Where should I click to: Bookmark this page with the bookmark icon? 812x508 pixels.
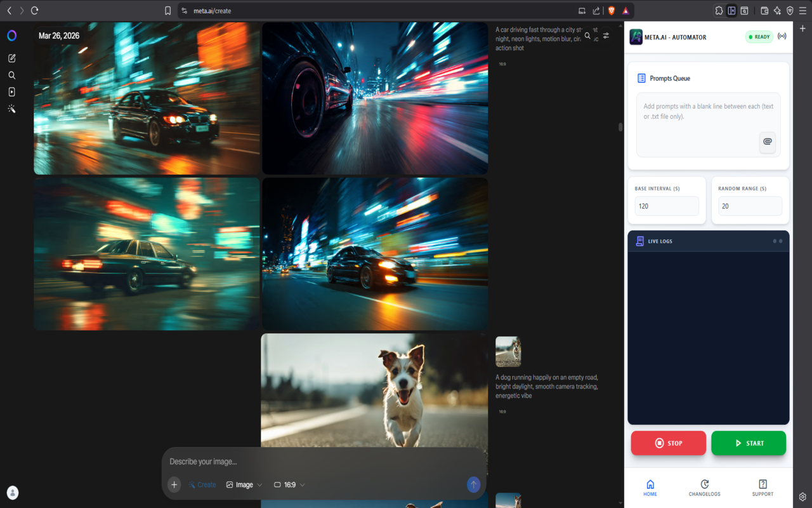(167, 11)
